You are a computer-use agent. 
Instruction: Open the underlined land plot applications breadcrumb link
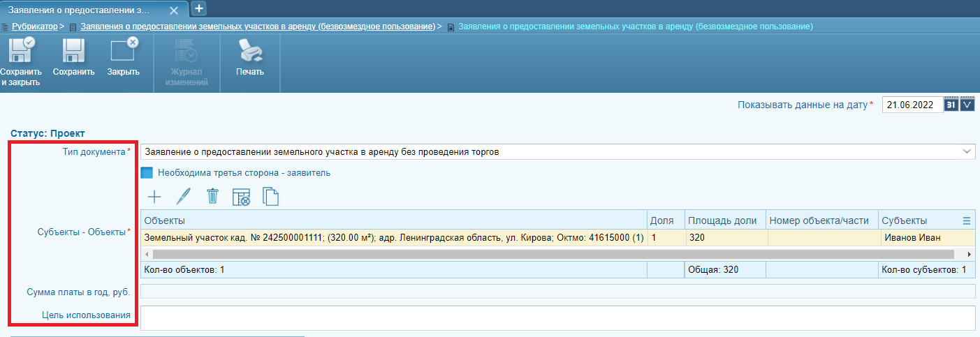click(x=258, y=27)
